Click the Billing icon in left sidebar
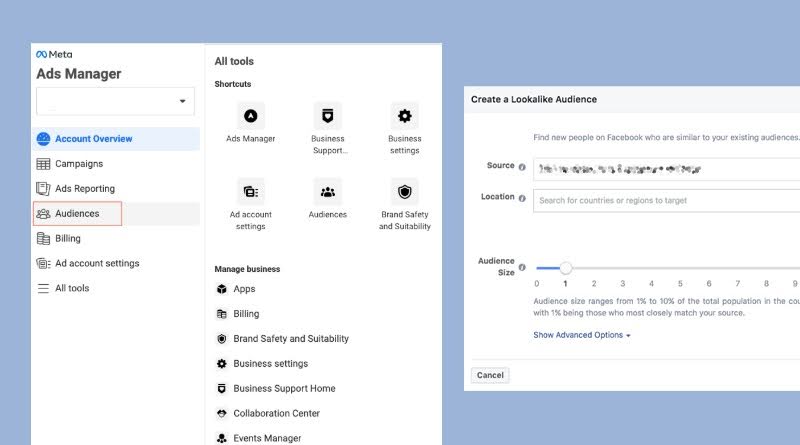800x445 pixels. (43, 238)
